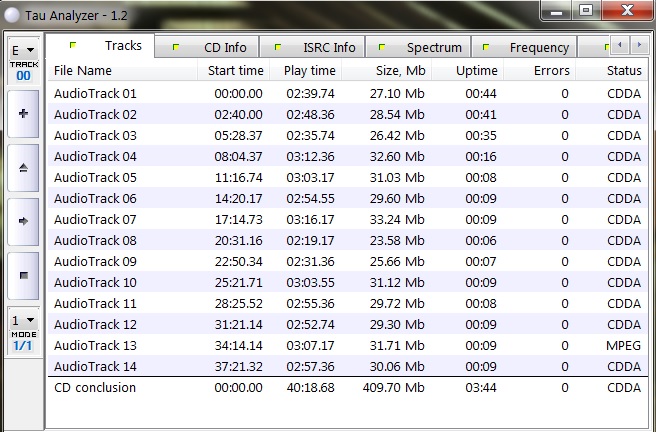Open the drive letter E dropdown
656x432 pixels.
[x=22, y=50]
